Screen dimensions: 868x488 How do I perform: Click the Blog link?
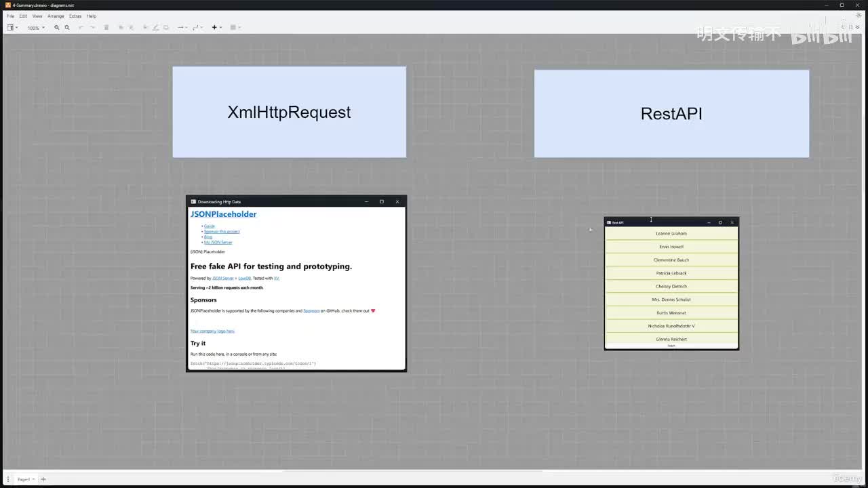coord(208,237)
